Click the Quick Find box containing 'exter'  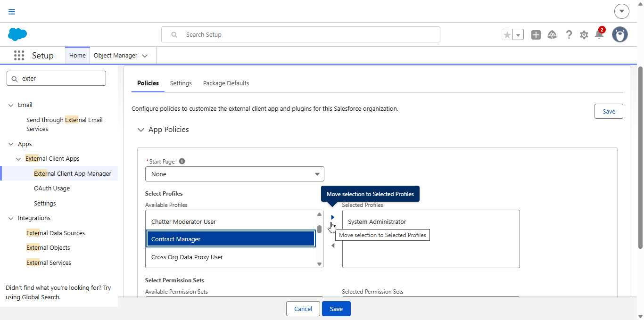(x=57, y=79)
